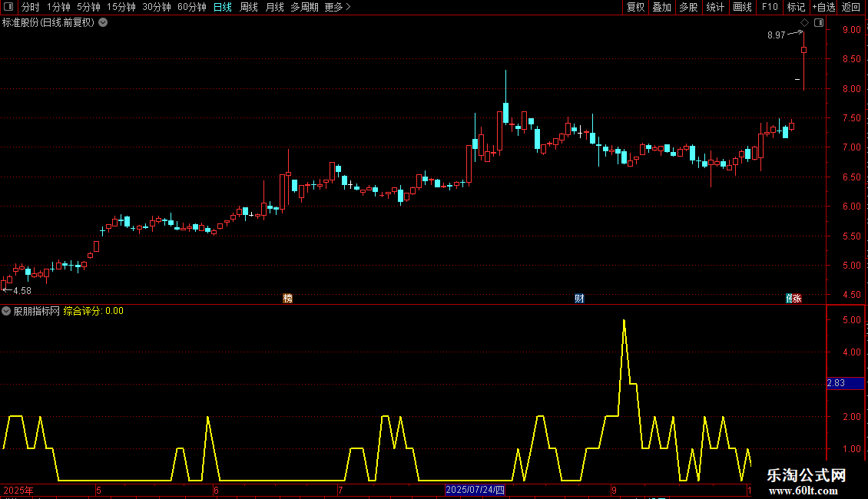Open the 财 financial report marker

coord(579,298)
